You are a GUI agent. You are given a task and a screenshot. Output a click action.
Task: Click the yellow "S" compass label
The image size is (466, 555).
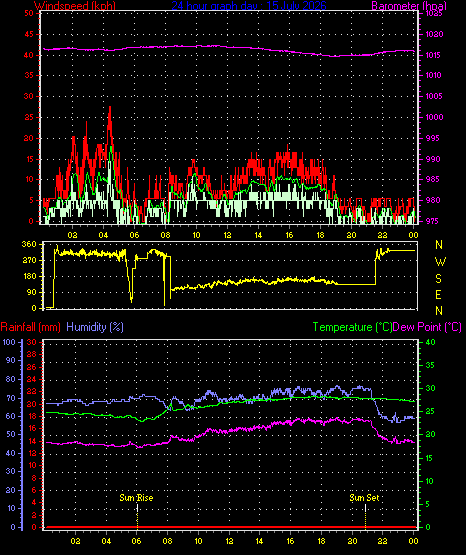[439, 279]
